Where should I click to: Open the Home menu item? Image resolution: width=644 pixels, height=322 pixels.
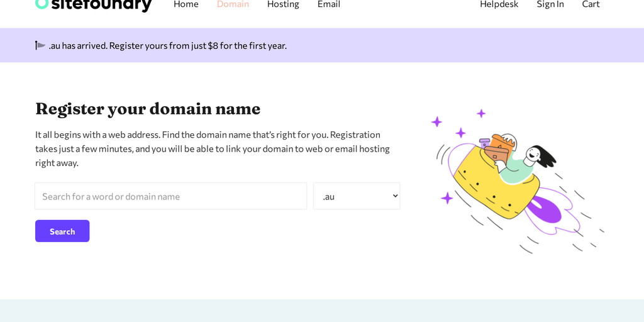186,4
